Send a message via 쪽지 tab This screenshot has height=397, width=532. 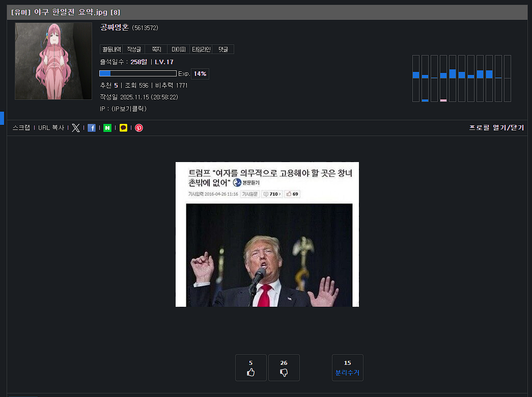[156, 49]
